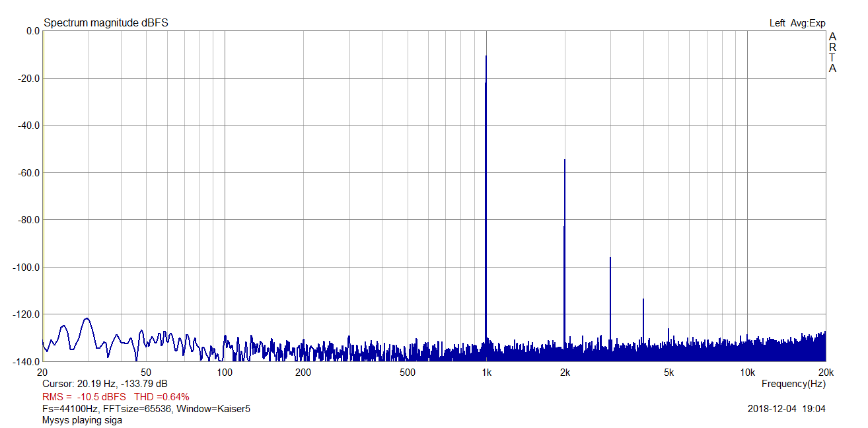Image resolution: width=868 pixels, height=428 pixels.
Task: Click the 'Spectrum magnitude dBFS' title text
Action: point(106,23)
